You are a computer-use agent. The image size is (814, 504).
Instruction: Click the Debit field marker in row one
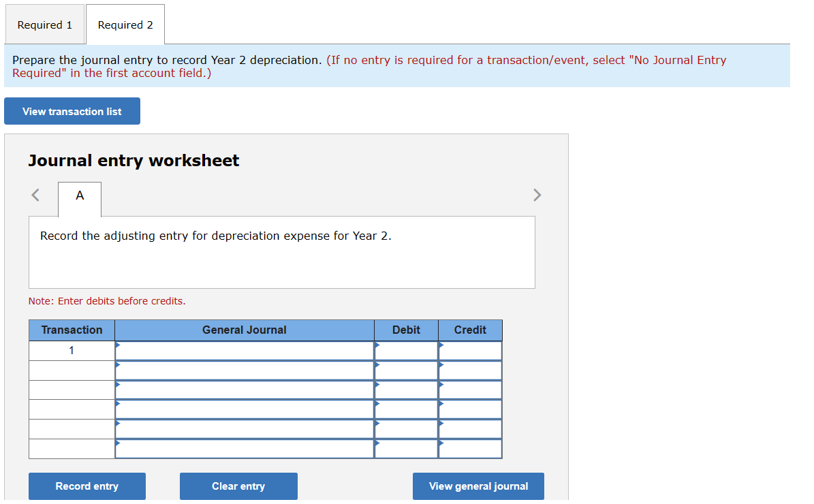(377, 346)
